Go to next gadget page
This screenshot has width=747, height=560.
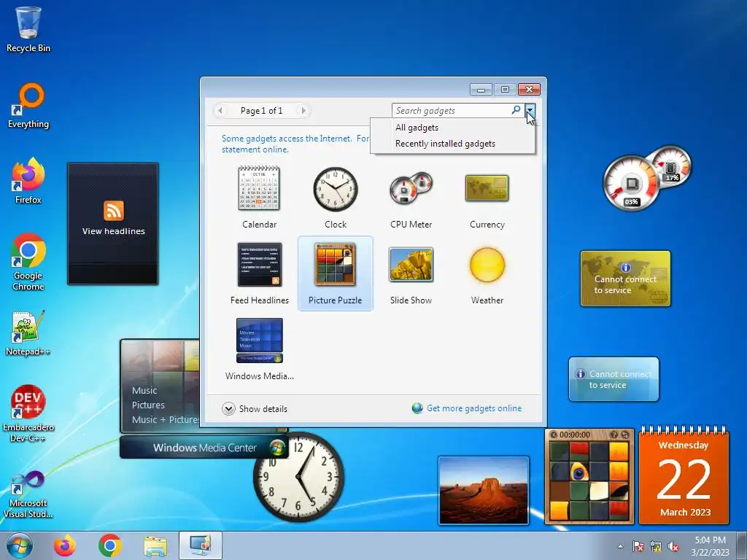point(303,111)
